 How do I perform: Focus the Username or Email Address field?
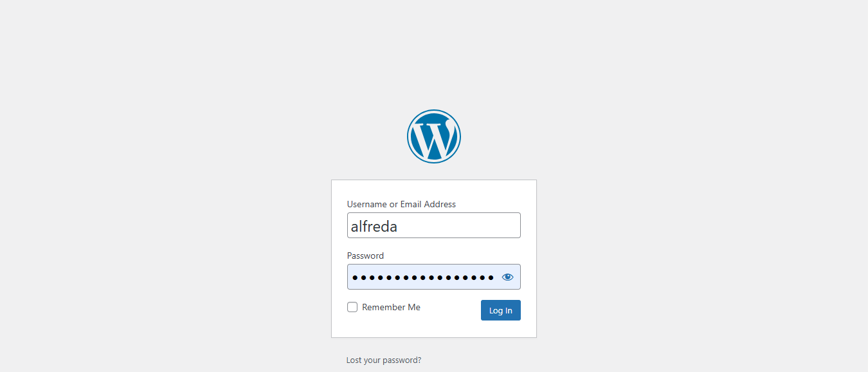[x=434, y=225]
